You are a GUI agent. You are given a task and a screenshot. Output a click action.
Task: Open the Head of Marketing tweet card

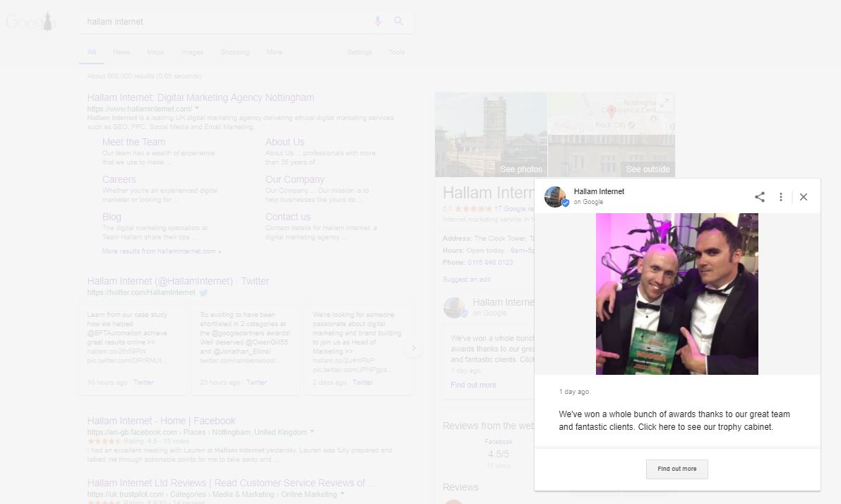coord(358,349)
